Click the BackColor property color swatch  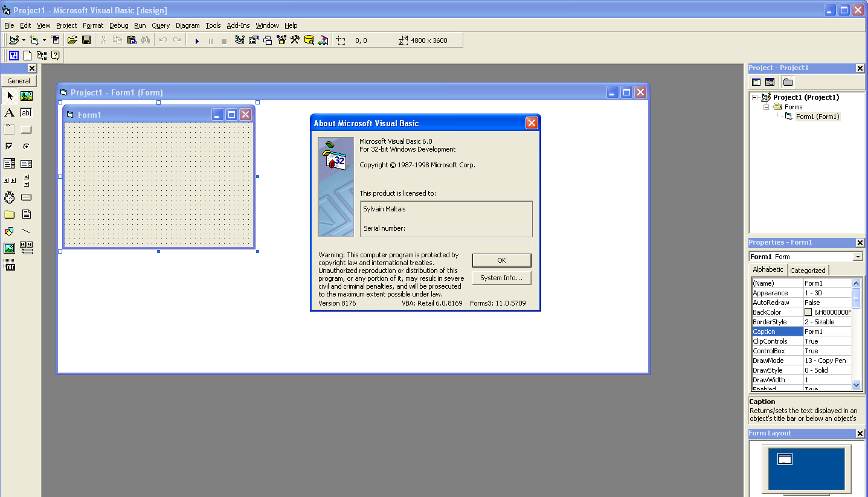(x=808, y=312)
